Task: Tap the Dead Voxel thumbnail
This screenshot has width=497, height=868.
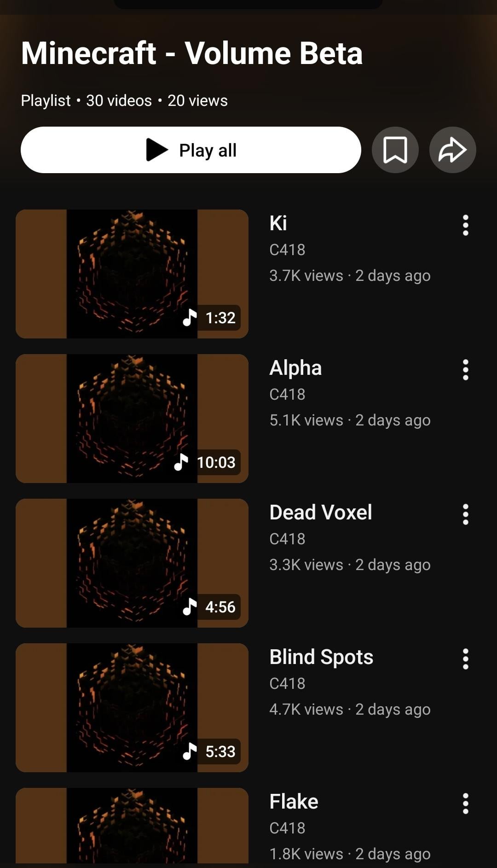Action: (x=132, y=563)
